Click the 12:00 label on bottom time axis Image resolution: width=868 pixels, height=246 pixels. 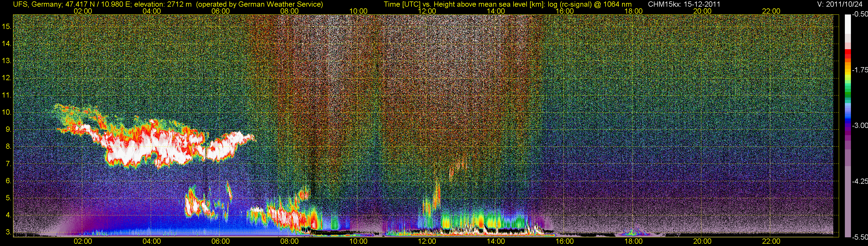tap(427, 241)
